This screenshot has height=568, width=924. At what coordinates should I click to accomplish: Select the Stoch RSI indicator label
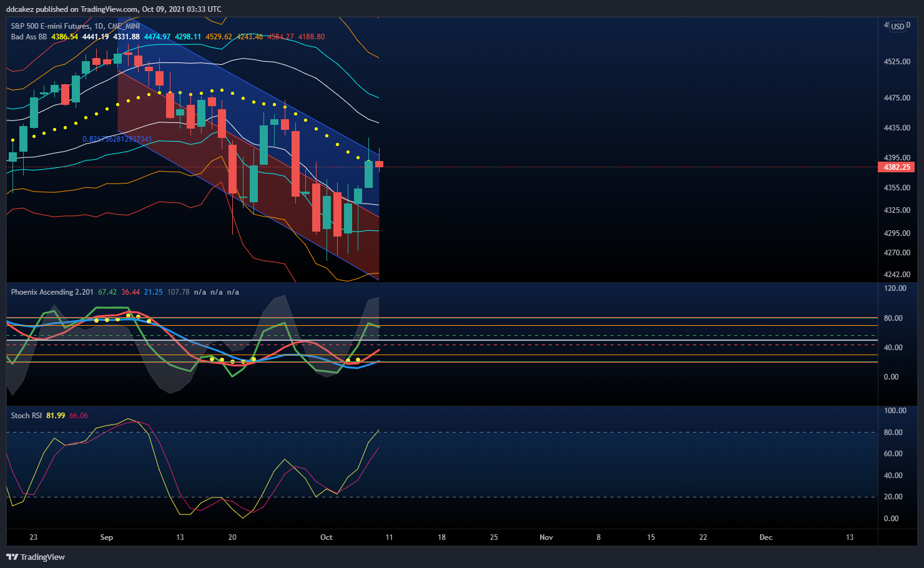(x=26, y=416)
